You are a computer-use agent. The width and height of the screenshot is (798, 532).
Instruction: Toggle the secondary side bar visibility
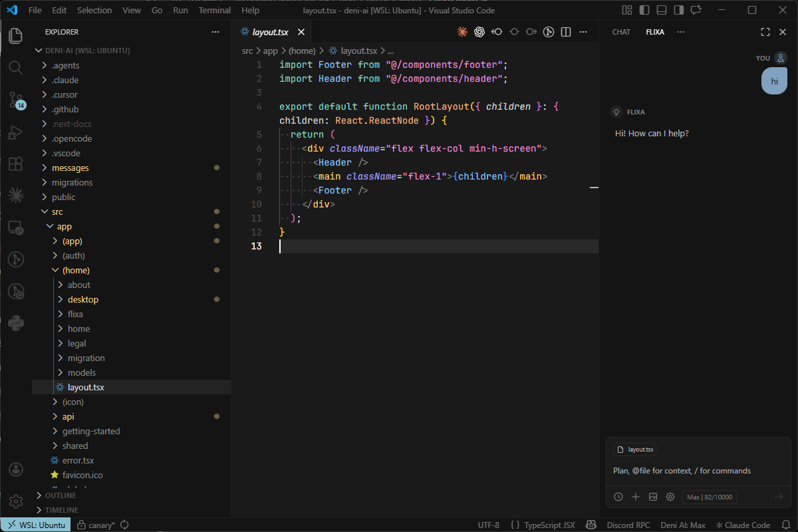tap(678, 10)
